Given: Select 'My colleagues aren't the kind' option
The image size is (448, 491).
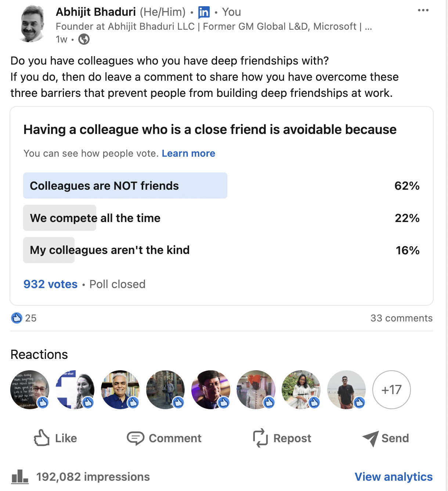Looking at the screenshot, I should [x=109, y=250].
